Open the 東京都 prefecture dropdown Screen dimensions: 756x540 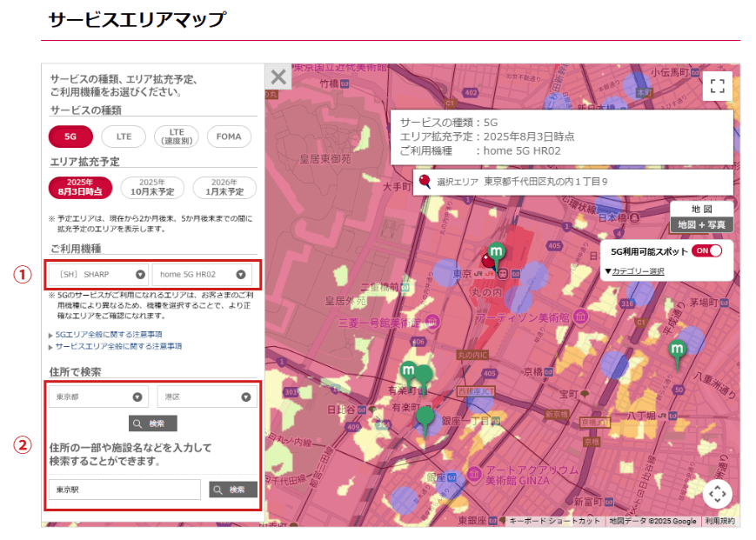point(98,397)
